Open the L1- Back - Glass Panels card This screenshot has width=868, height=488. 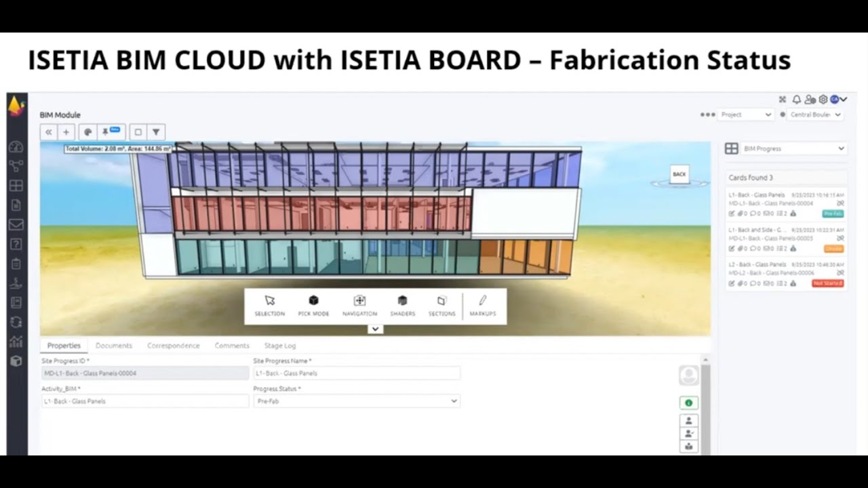[x=786, y=204]
